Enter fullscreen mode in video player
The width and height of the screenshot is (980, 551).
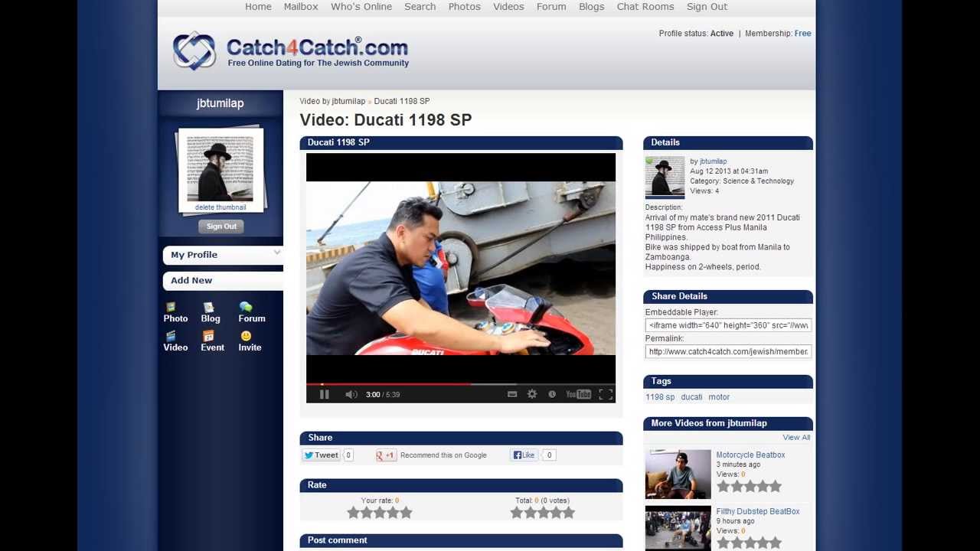(x=606, y=395)
